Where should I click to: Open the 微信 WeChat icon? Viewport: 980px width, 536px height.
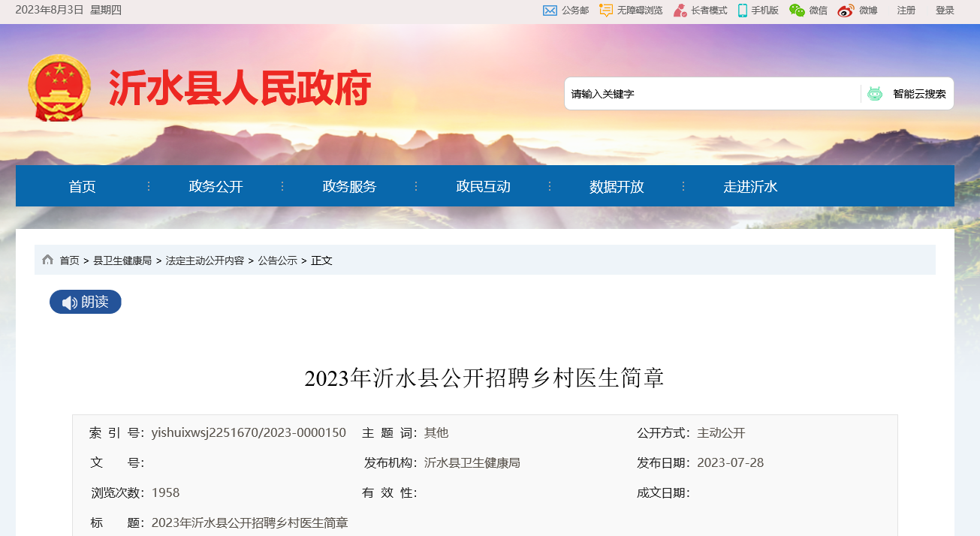(797, 11)
